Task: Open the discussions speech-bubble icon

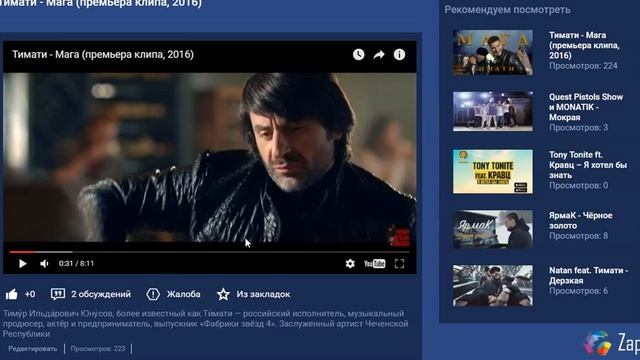Action: click(58, 294)
